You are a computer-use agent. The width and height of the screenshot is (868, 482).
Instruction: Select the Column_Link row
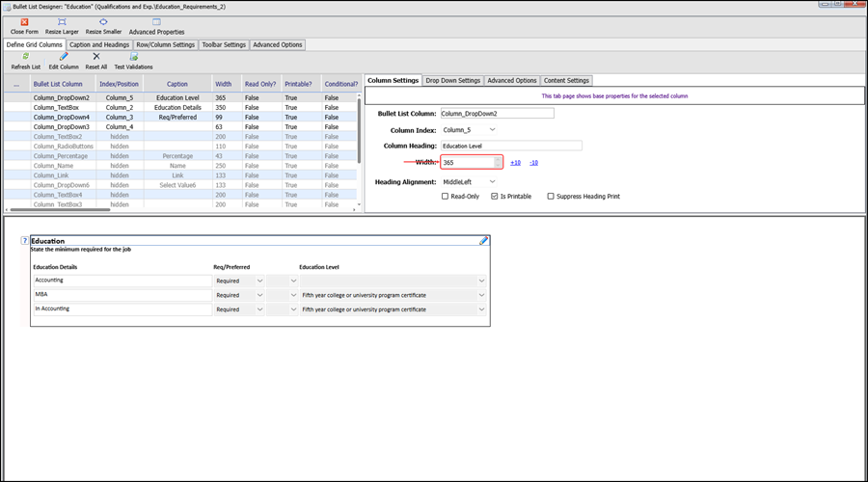180,175
